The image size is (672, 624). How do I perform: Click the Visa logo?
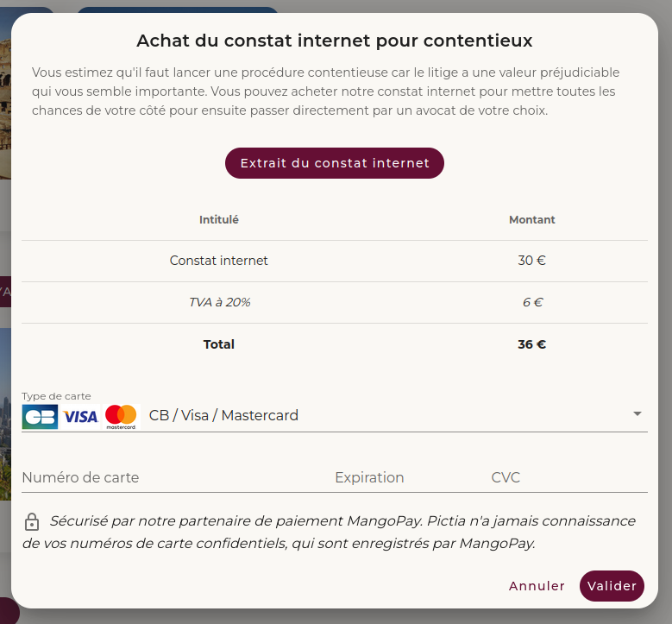[x=81, y=416]
